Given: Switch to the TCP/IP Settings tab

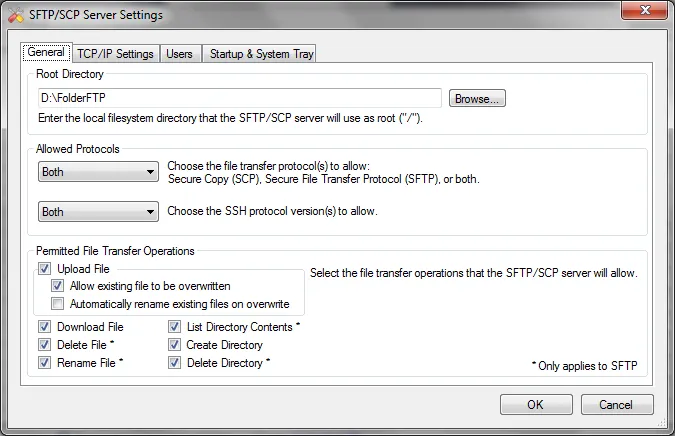Looking at the screenshot, I should tap(114, 54).
